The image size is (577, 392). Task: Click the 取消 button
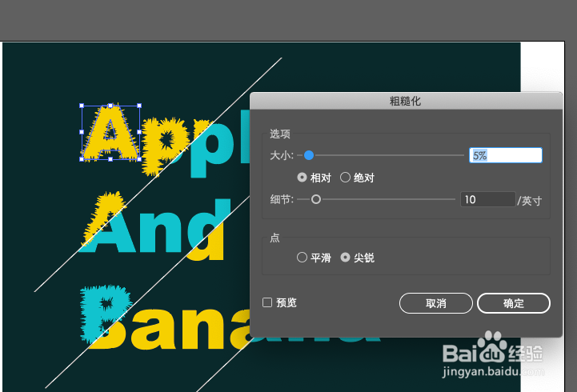(436, 303)
